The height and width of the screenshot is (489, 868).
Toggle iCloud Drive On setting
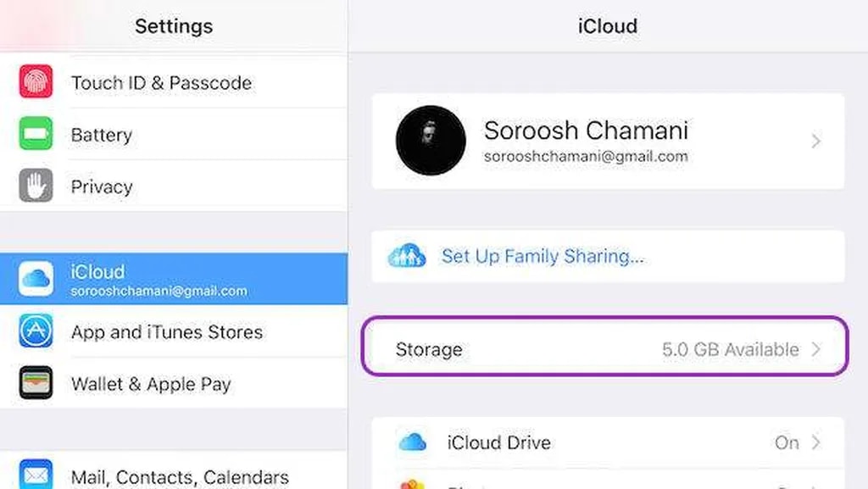click(786, 442)
